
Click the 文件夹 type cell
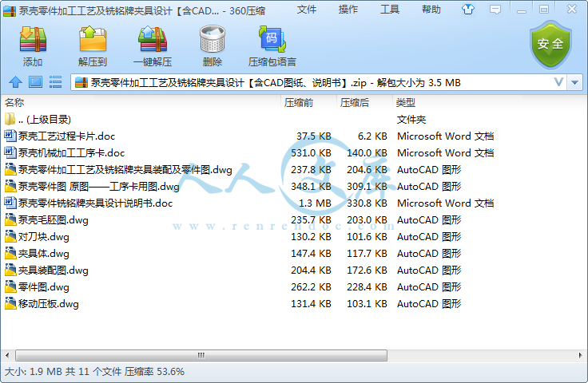point(411,120)
